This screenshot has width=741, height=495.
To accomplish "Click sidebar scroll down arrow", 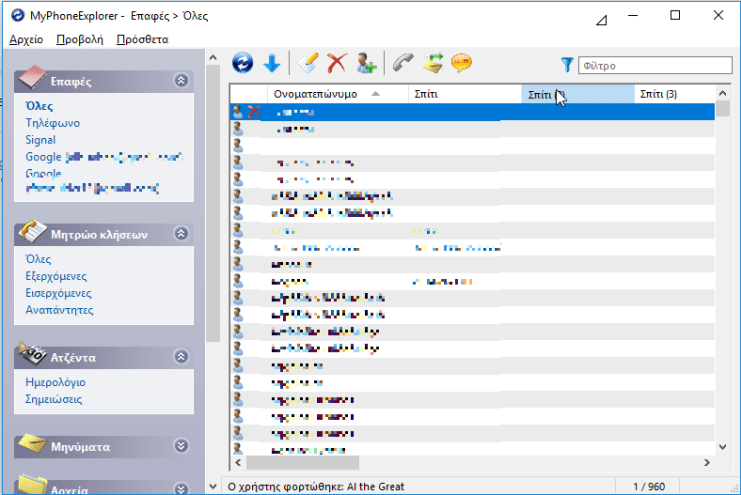I will [x=213, y=486].
